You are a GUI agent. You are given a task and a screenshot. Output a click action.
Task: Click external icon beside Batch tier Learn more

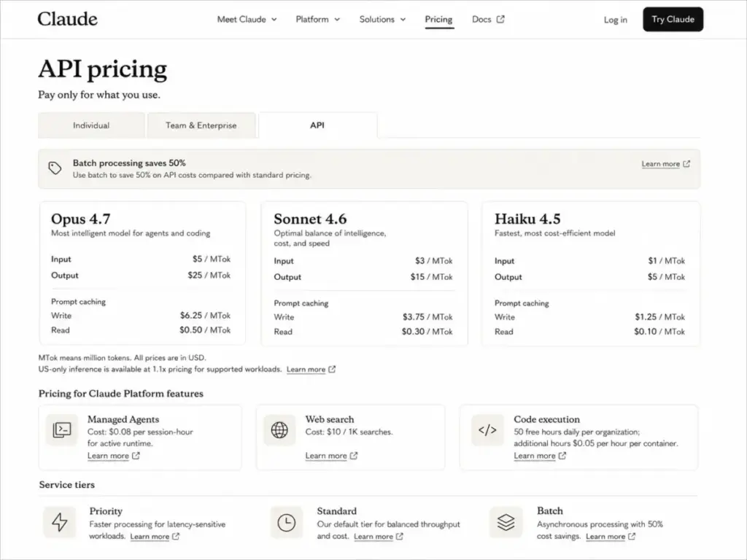pos(632,536)
